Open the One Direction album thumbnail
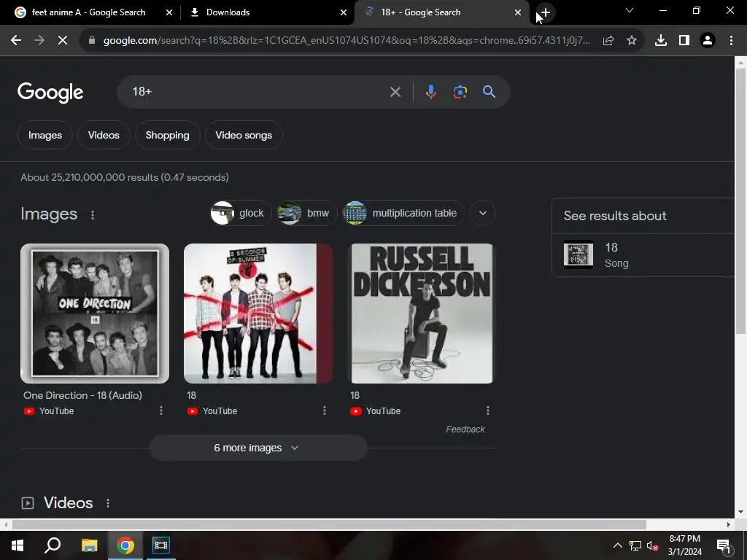This screenshot has height=560, width=747. 95,314
